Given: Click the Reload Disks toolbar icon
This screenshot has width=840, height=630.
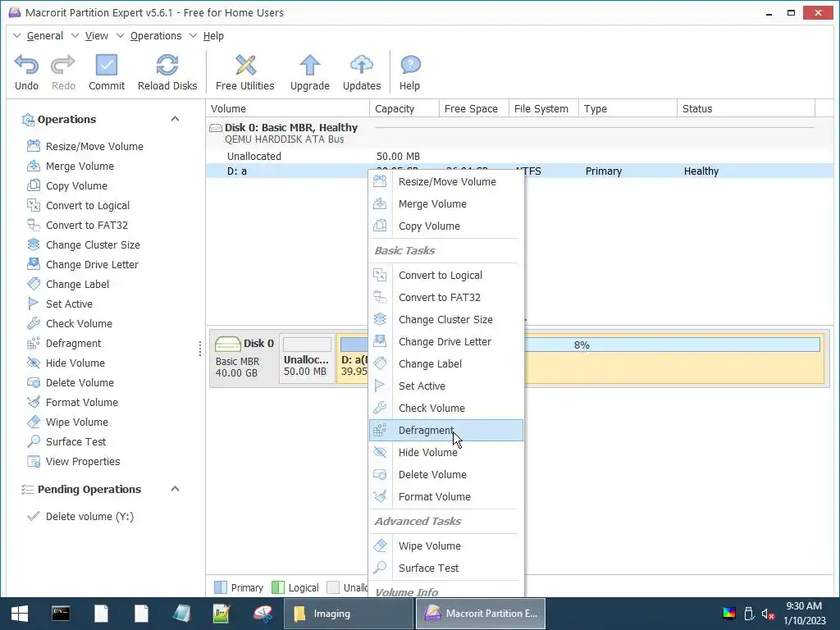Looking at the screenshot, I should coord(167,66).
